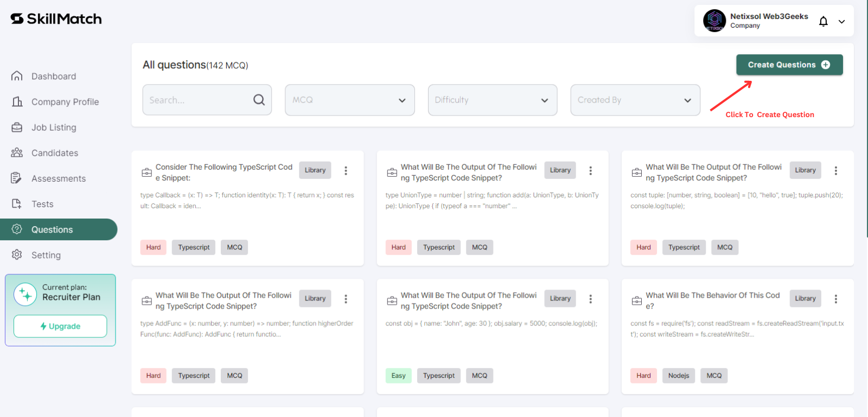Open three-dot menu on Consider The Following card
The width and height of the screenshot is (868, 417).
tap(346, 171)
